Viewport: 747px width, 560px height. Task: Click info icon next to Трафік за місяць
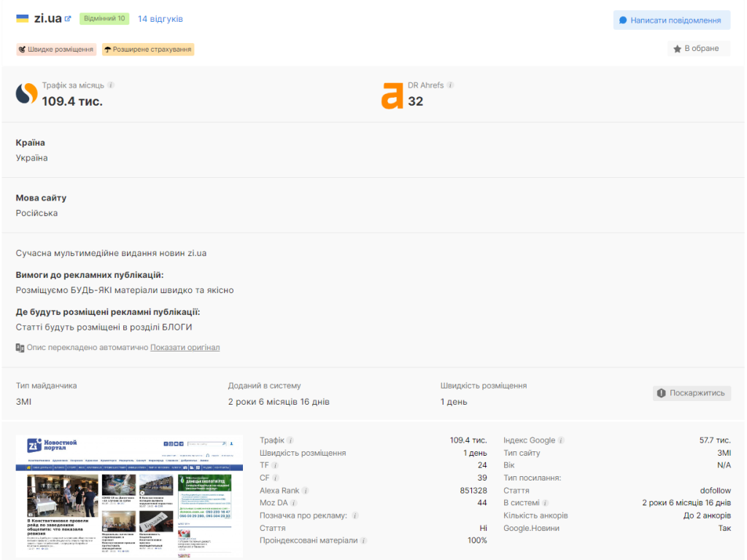point(111,85)
